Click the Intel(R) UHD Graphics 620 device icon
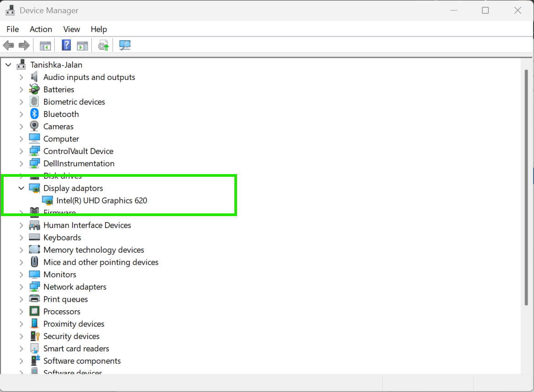The image size is (534, 392). [48, 201]
